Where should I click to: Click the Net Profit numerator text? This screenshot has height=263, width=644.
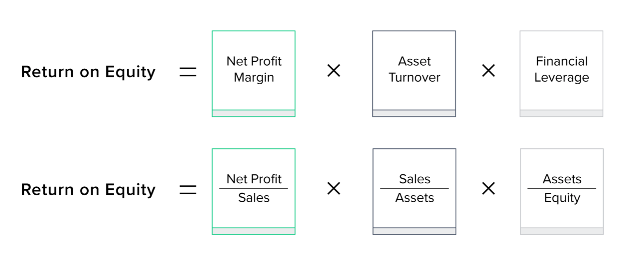point(254,179)
